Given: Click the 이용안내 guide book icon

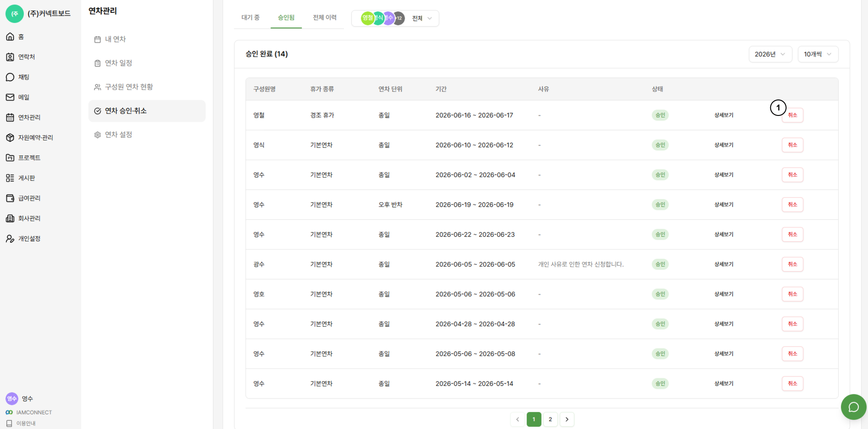Looking at the screenshot, I should click(9, 423).
